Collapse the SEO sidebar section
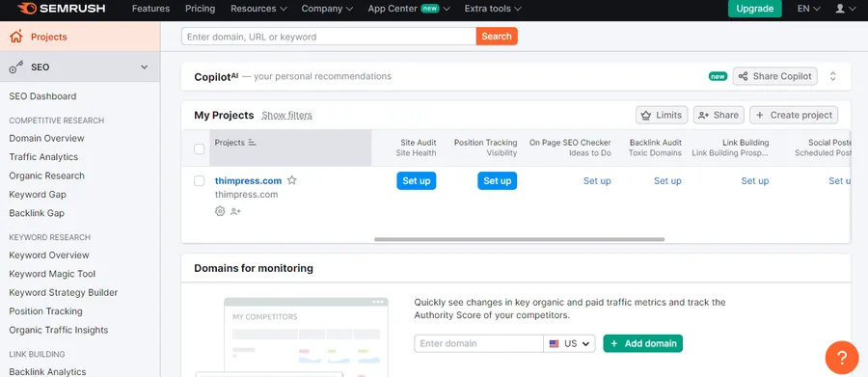868x377 pixels. pos(145,67)
